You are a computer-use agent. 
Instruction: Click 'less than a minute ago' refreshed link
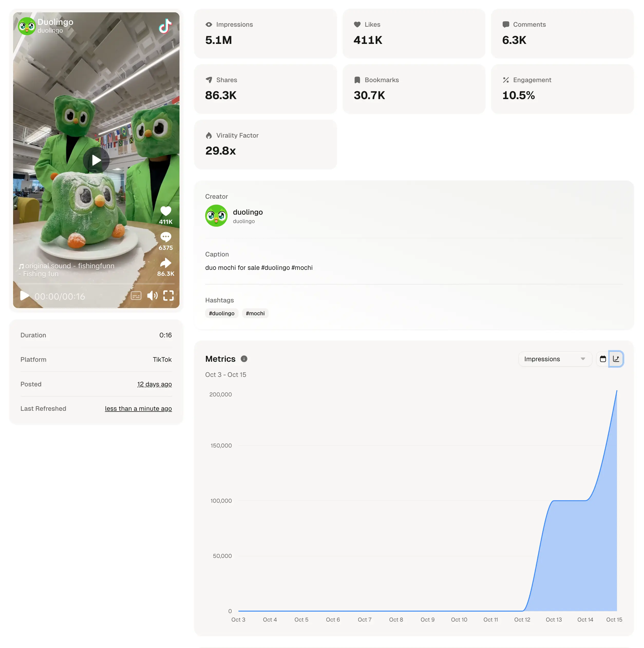[138, 408]
